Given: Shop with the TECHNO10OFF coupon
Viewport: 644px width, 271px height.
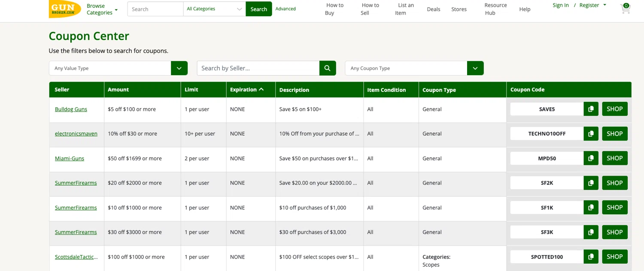Looking at the screenshot, I should (615, 134).
